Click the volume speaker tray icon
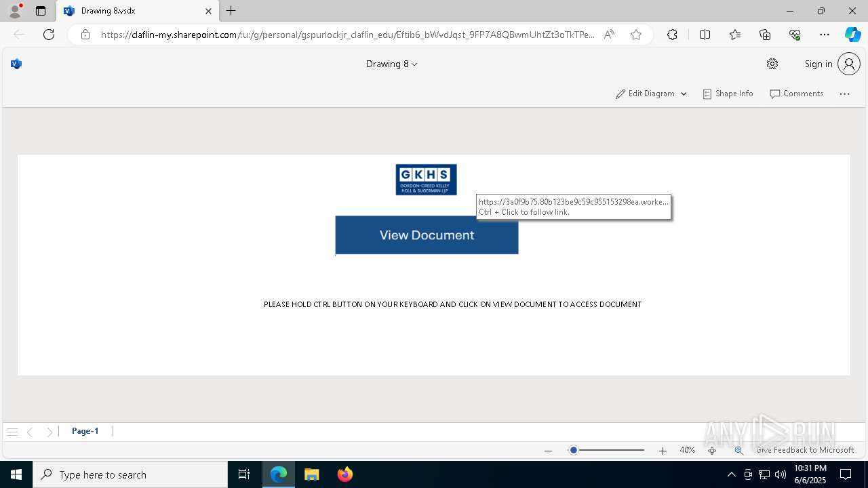 tap(780, 474)
